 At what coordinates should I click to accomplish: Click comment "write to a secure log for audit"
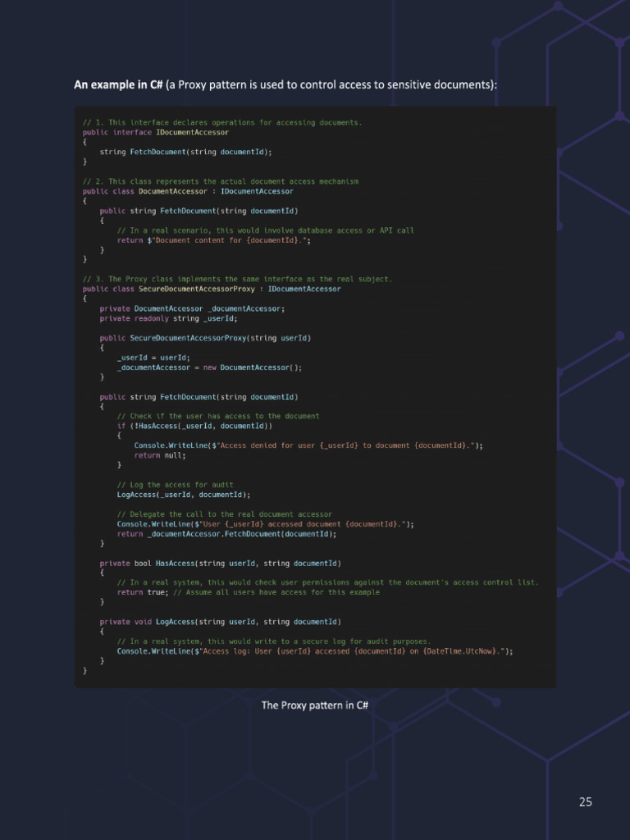point(274,641)
